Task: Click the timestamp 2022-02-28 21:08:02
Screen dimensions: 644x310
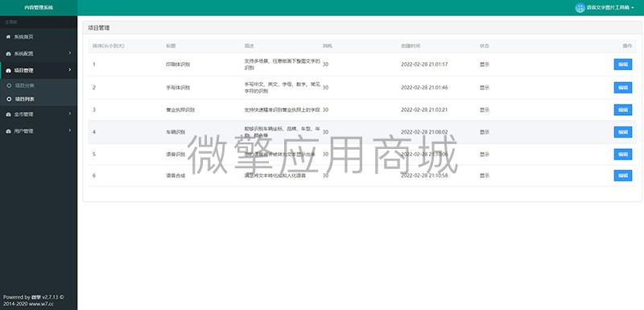Action: (424, 132)
